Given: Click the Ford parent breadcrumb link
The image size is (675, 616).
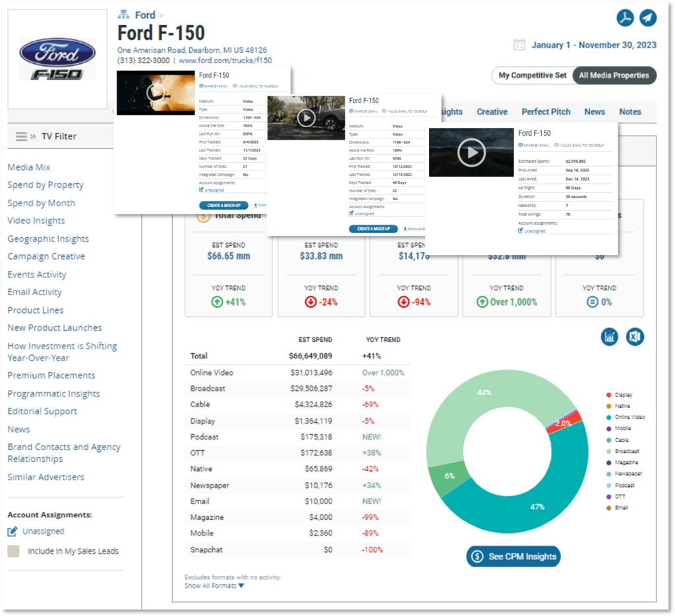Looking at the screenshot, I should (x=145, y=15).
